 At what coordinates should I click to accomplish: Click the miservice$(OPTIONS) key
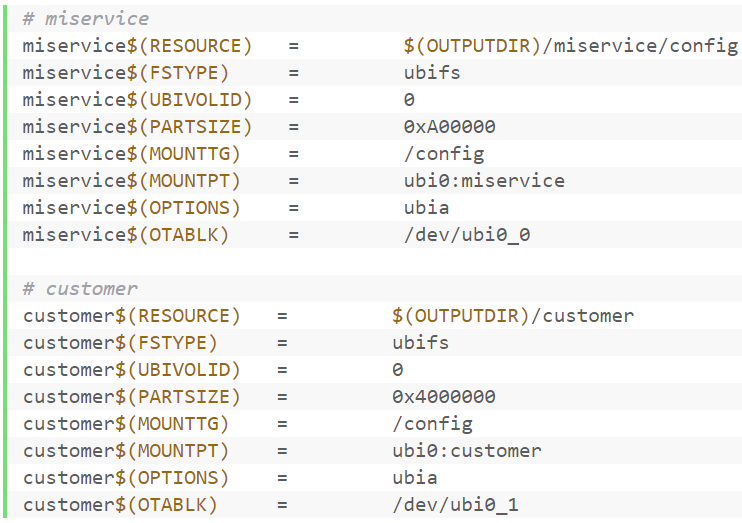point(132,208)
